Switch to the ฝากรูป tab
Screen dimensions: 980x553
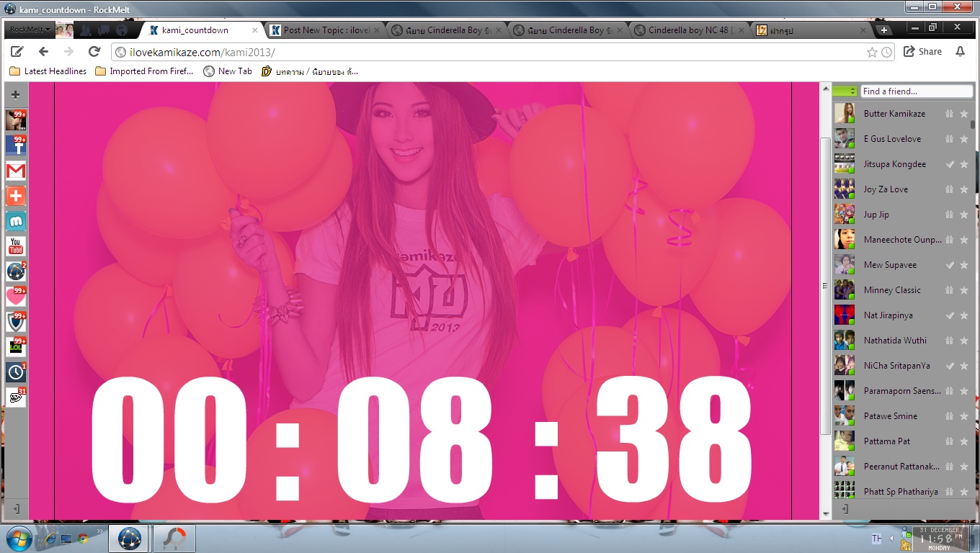811,30
